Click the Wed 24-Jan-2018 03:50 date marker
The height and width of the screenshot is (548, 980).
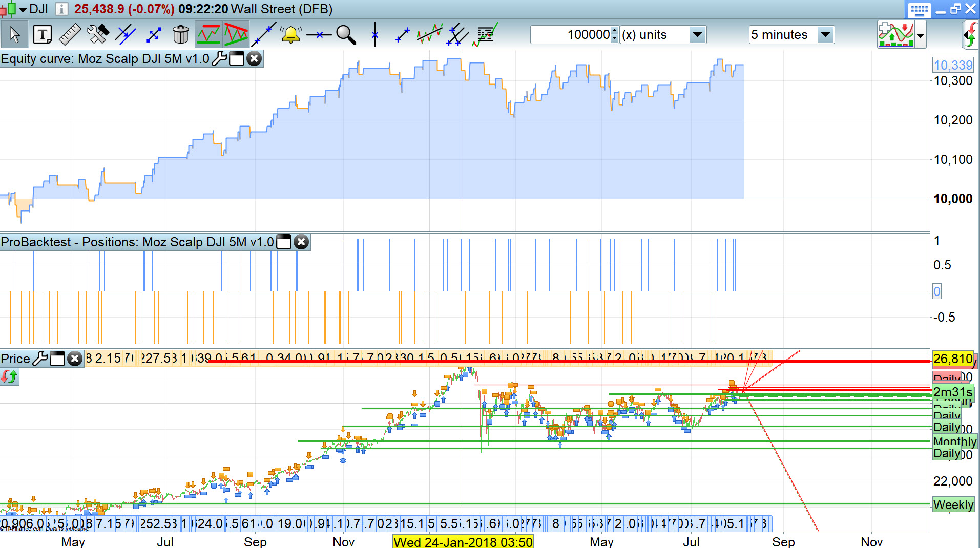pyautogui.click(x=463, y=541)
